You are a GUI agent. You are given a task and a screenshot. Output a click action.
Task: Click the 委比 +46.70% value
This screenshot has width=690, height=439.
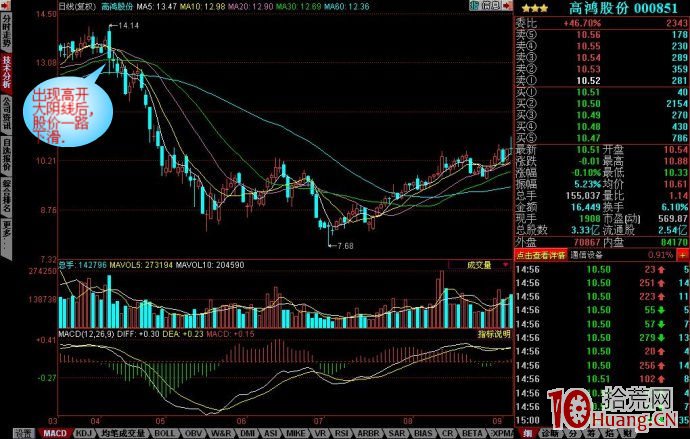[x=582, y=23]
